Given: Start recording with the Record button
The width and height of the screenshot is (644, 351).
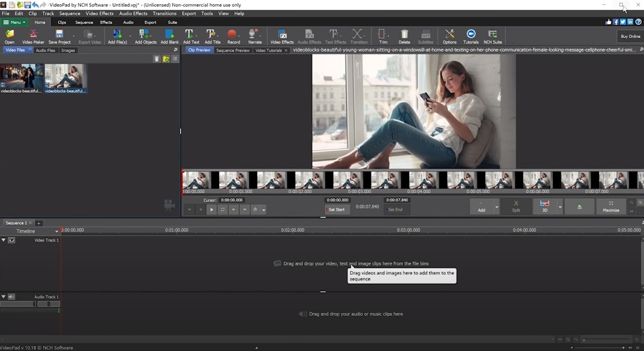Looking at the screenshot, I should click(233, 36).
